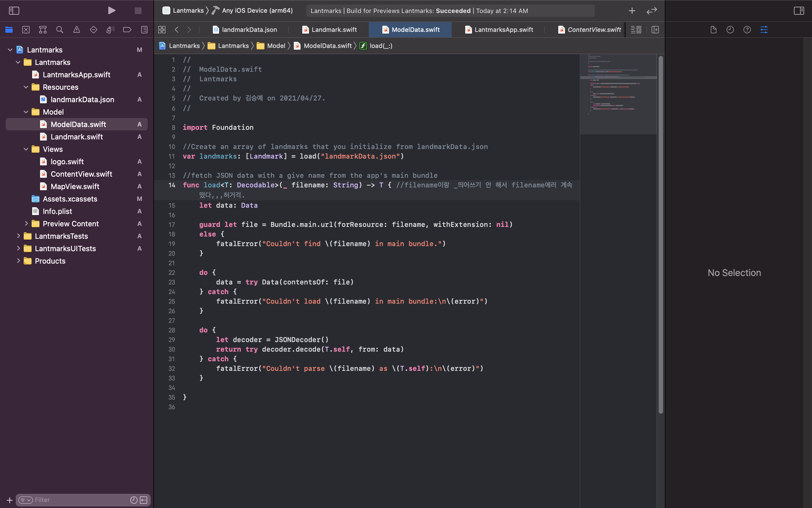Open the Report navigator
Screen dimensions: 812x508
click(x=144, y=30)
